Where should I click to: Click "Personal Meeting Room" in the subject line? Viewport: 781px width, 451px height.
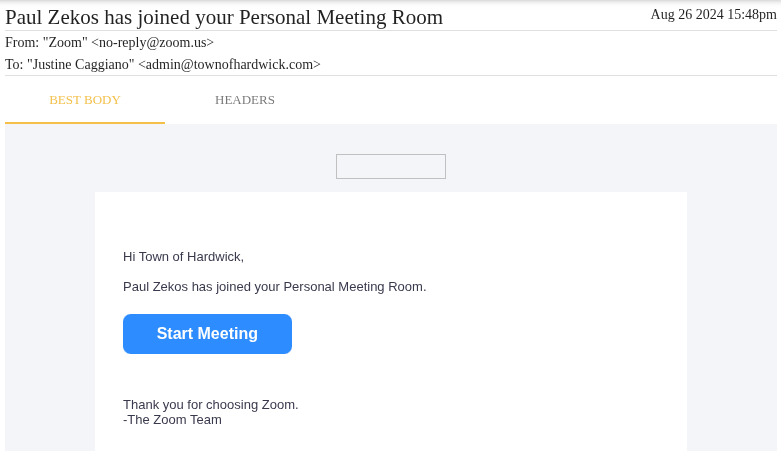pyautogui.click(x=341, y=17)
